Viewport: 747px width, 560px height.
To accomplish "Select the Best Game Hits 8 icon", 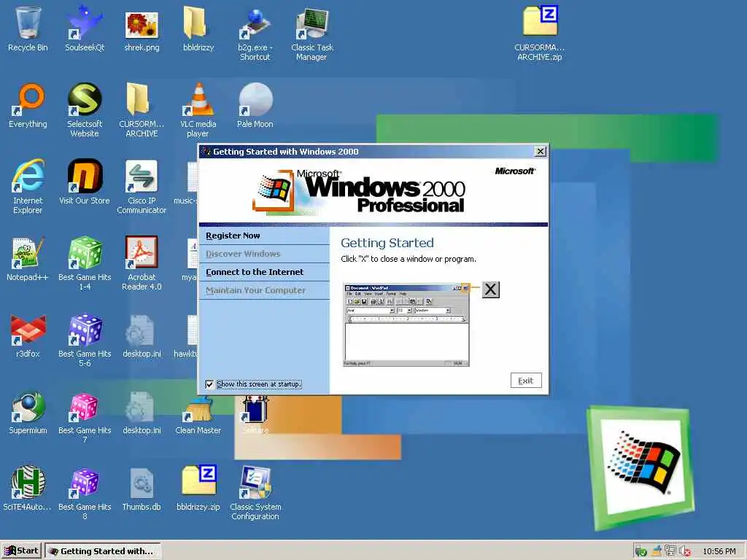I will click(x=85, y=483).
